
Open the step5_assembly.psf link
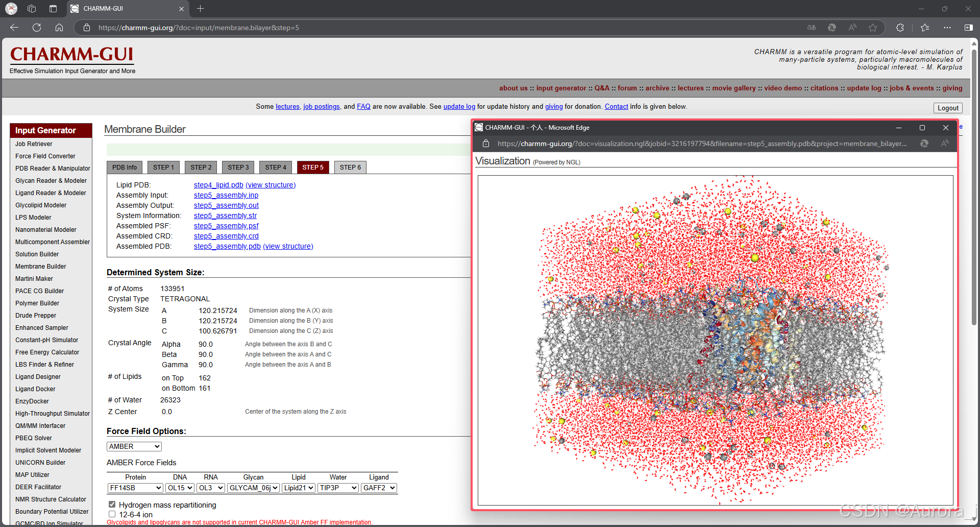[x=226, y=226]
